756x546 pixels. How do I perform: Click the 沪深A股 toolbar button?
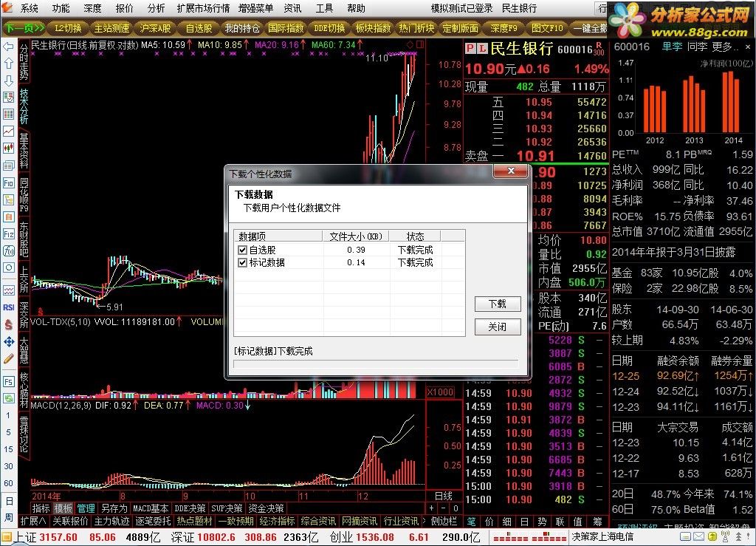155,29
